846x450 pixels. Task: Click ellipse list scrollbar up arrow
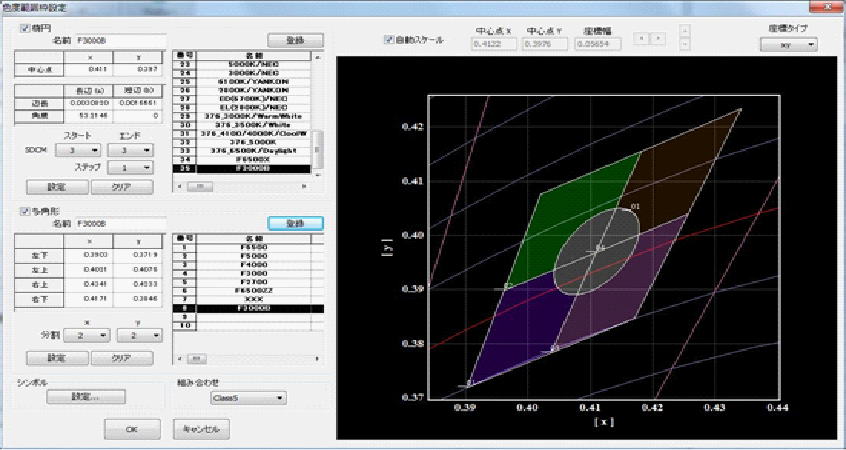pyautogui.click(x=318, y=56)
